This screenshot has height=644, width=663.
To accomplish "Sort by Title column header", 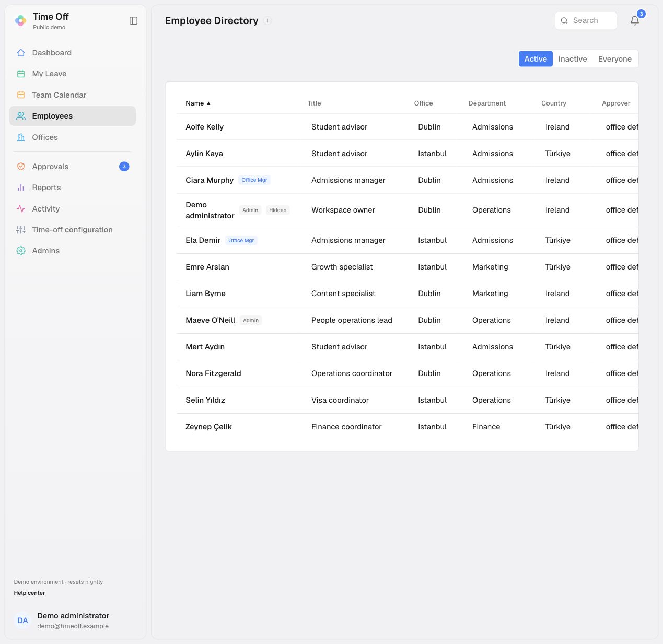I will [314, 103].
